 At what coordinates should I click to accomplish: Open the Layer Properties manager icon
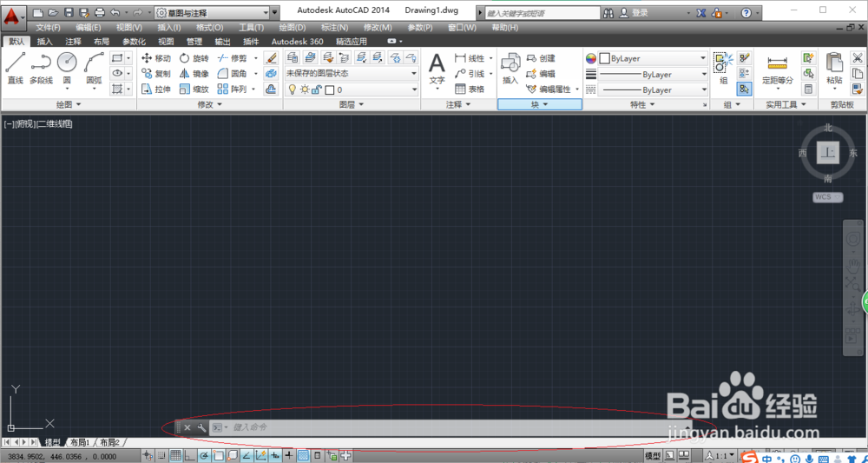293,57
